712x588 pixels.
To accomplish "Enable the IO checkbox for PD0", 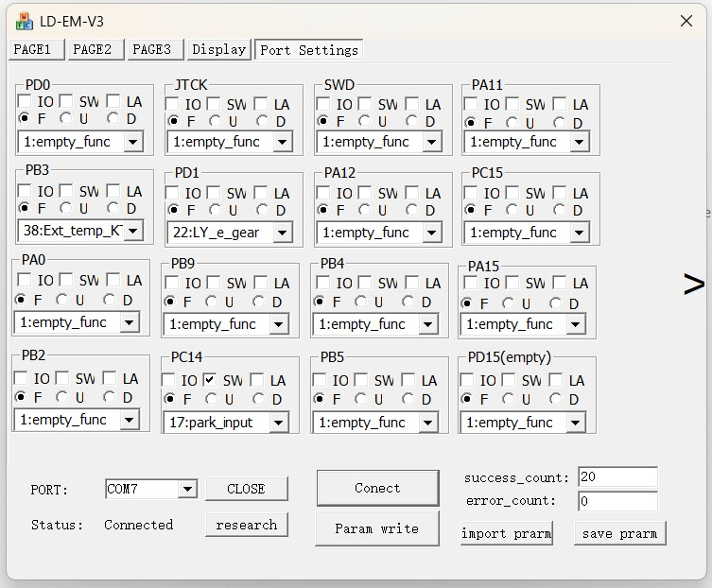I will tap(24, 101).
